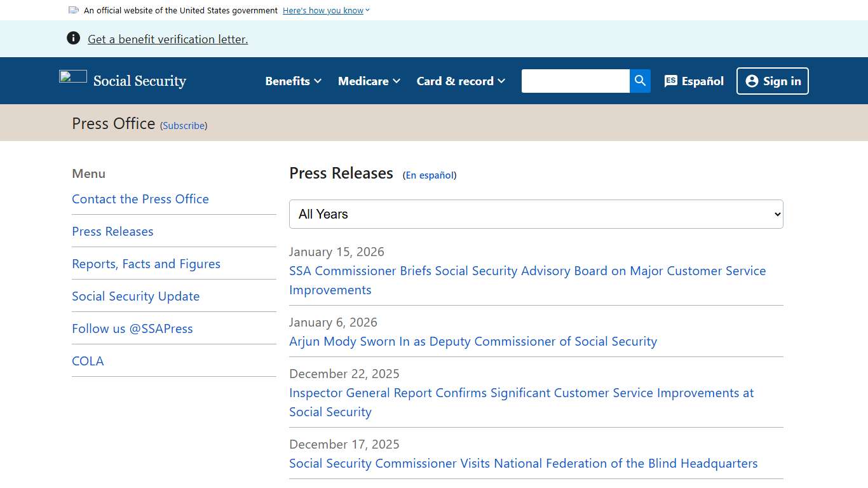Select Contact the Press Office from the menu
Image resolution: width=868 pixels, height=488 pixels.
point(140,199)
